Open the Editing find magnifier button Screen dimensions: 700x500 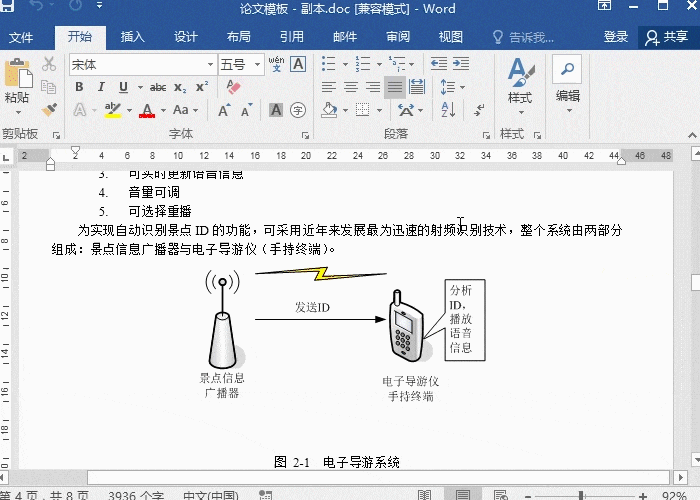tap(567, 69)
